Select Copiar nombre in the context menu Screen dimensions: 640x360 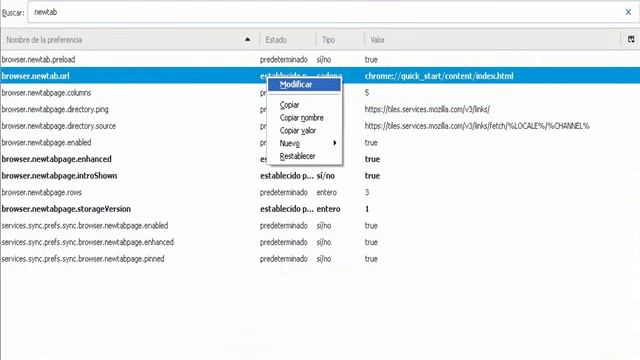[x=302, y=118]
